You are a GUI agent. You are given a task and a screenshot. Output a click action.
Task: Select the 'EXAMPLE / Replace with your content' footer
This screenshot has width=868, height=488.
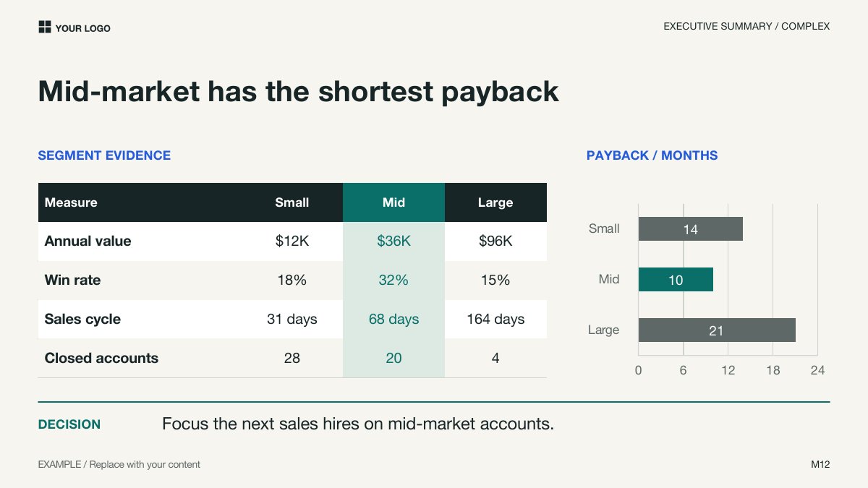point(119,464)
